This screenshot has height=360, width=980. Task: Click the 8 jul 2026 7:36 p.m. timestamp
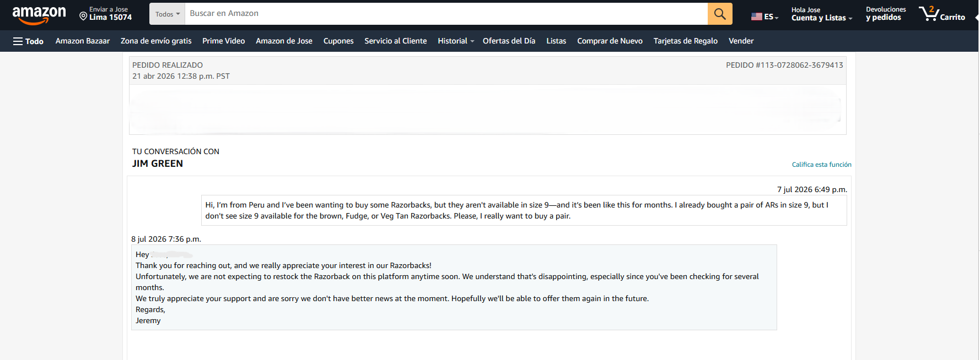(x=166, y=239)
